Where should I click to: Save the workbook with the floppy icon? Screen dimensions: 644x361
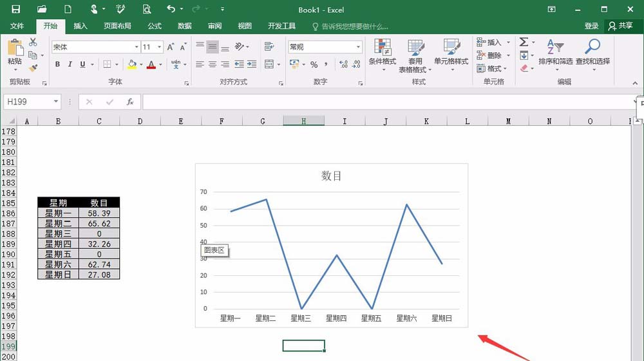click(15, 9)
